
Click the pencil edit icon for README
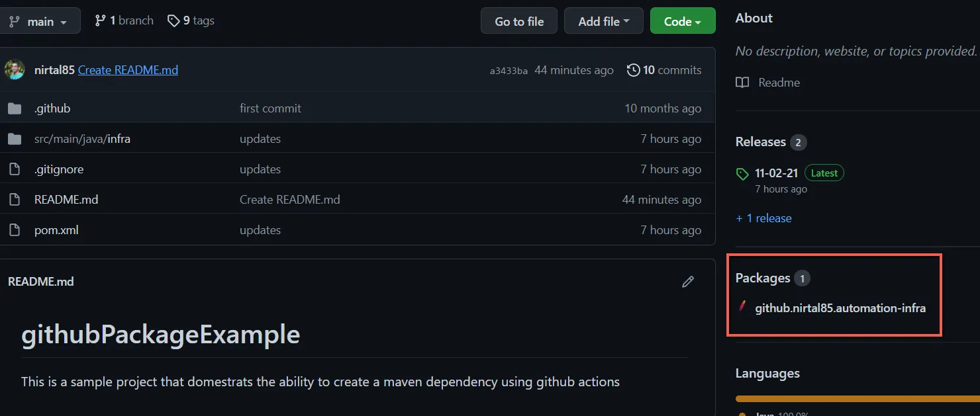click(x=688, y=282)
